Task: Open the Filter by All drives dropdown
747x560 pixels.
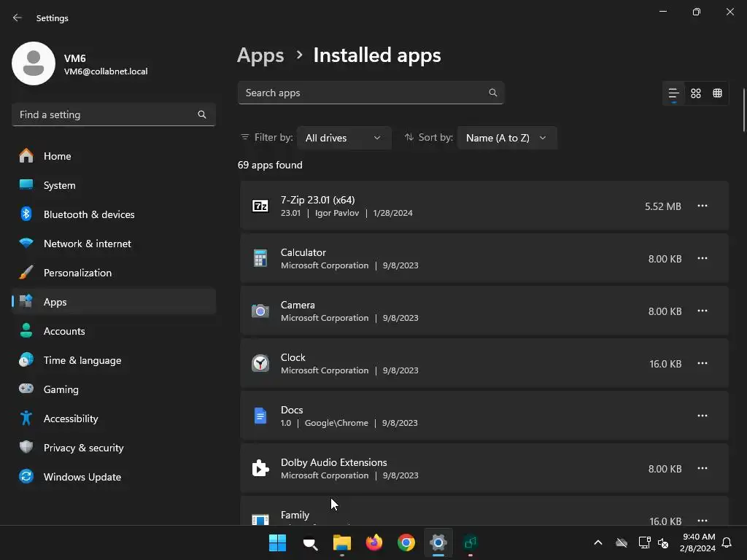Action: pos(344,138)
